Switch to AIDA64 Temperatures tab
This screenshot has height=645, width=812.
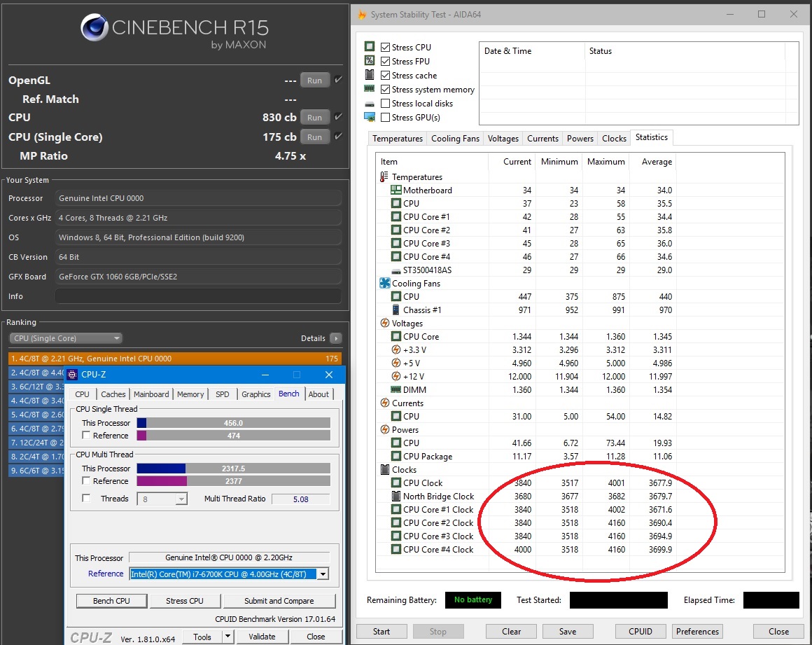[x=397, y=139]
